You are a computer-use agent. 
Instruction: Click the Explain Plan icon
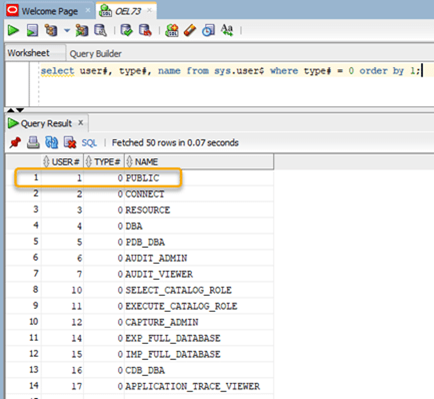(x=51, y=30)
